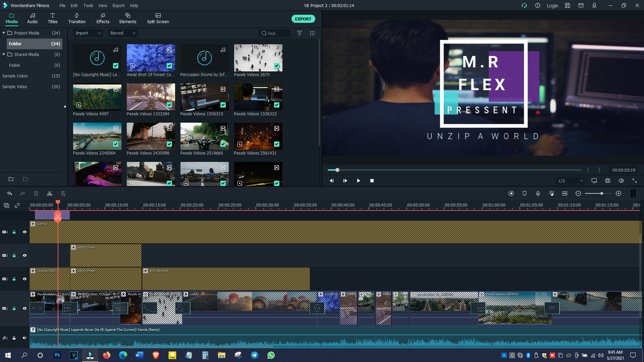Screen dimensions: 644x362
Task: Click the Login link
Action: point(552,5)
